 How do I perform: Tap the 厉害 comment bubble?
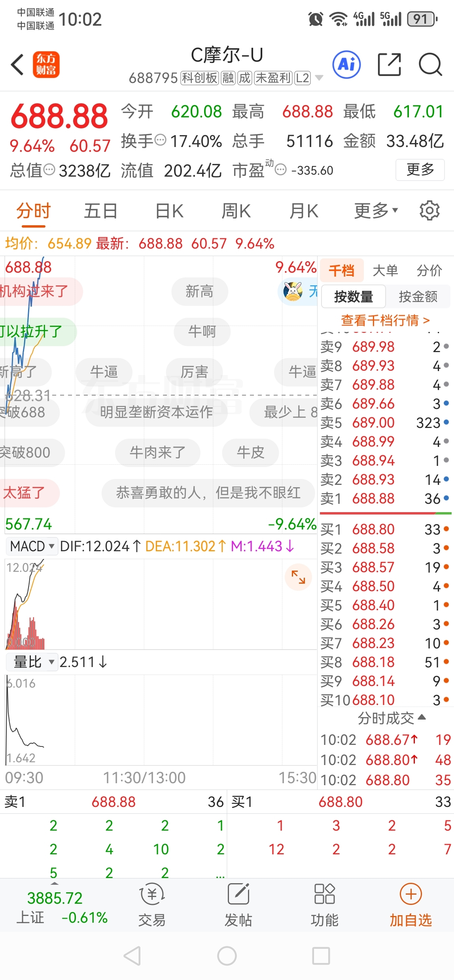pyautogui.click(x=194, y=372)
